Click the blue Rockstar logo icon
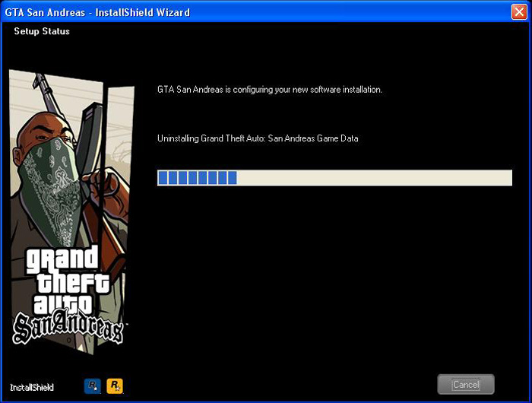This screenshot has width=532, height=403. point(92,386)
